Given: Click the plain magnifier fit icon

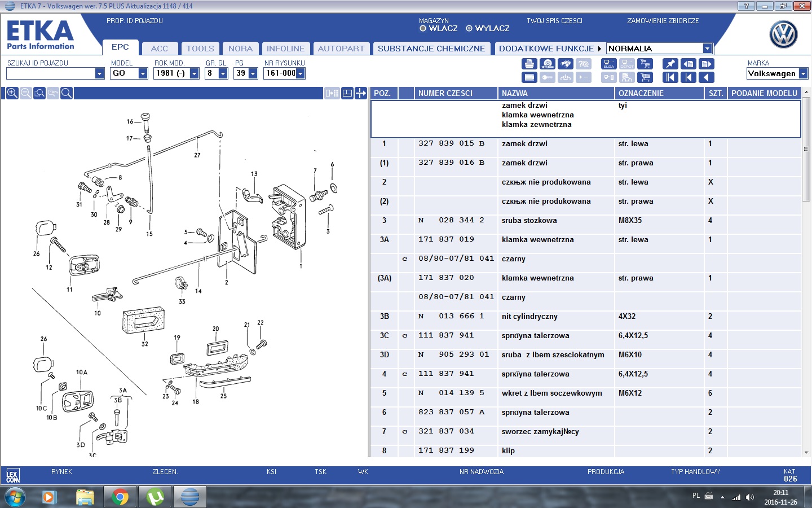Looking at the screenshot, I should [67, 93].
